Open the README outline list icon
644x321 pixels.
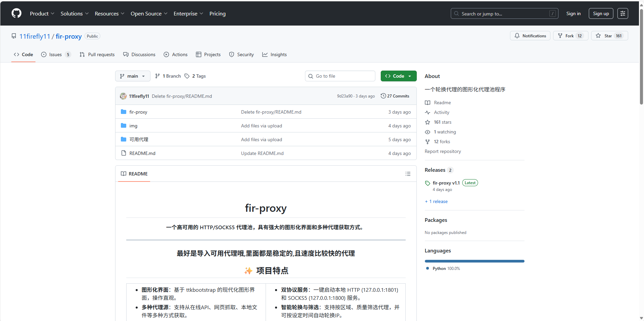click(x=408, y=174)
